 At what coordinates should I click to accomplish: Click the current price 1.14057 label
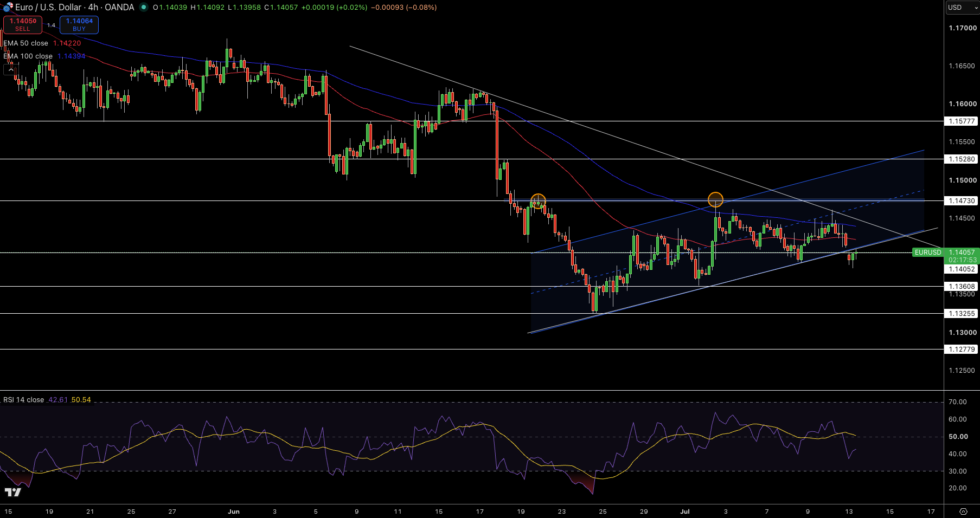point(962,252)
